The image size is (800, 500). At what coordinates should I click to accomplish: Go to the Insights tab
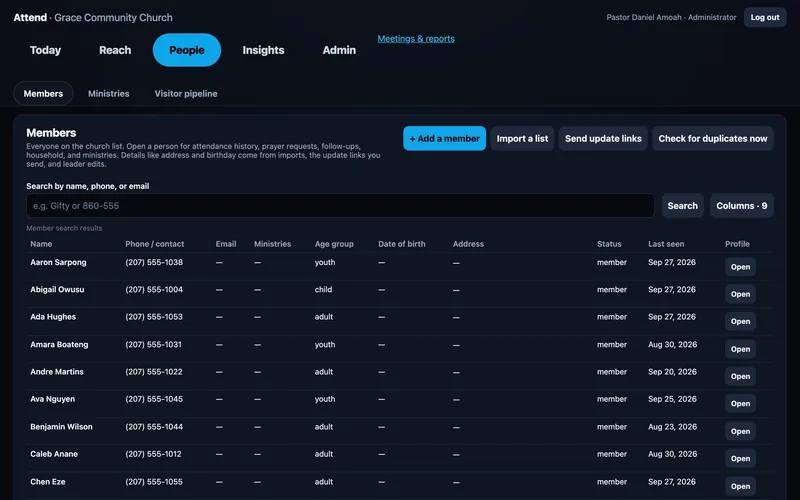click(x=263, y=50)
